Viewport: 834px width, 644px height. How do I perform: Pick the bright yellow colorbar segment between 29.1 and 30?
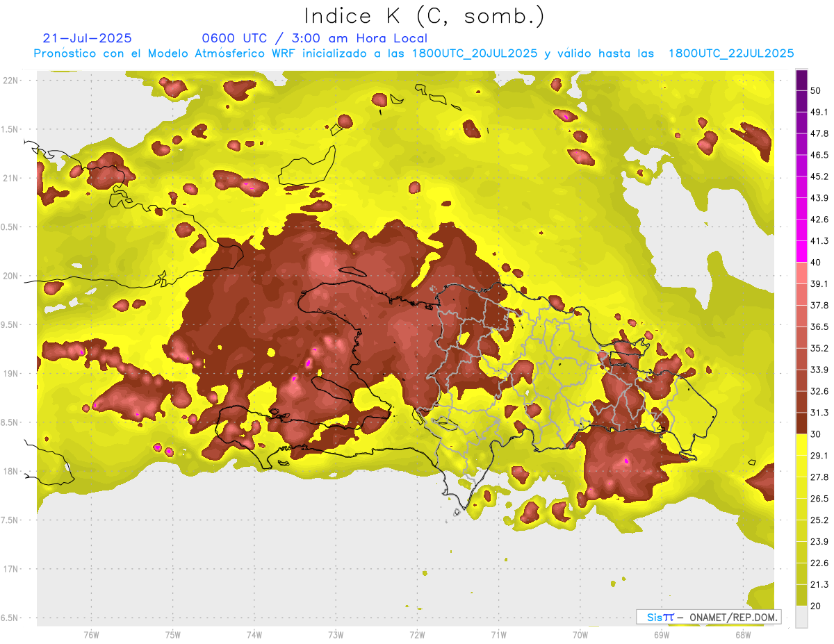801,445
